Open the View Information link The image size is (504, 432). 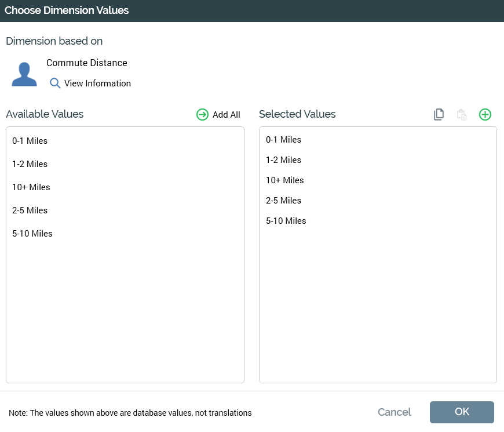97,84
